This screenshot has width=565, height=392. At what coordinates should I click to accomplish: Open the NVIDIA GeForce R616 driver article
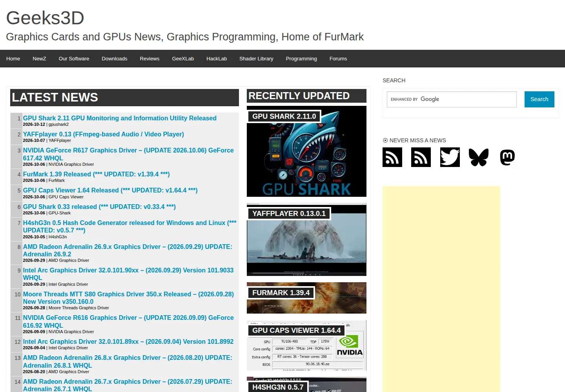click(128, 321)
